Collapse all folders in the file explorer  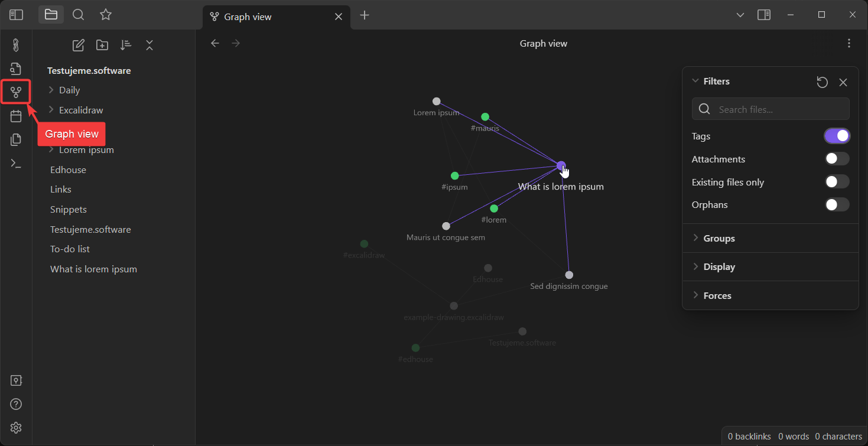click(x=149, y=45)
